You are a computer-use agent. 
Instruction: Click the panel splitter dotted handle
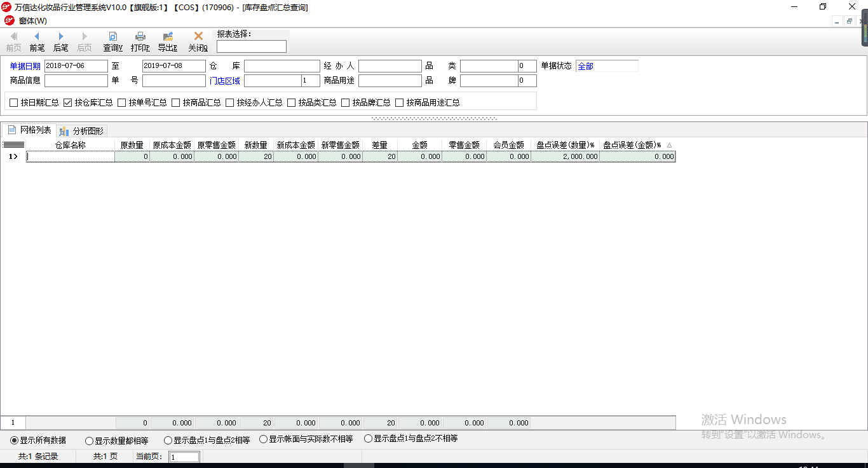click(434, 118)
